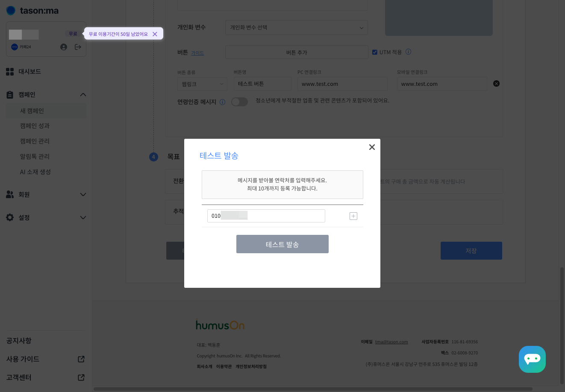Open 개인정보처리방침 footer link

[251, 366]
